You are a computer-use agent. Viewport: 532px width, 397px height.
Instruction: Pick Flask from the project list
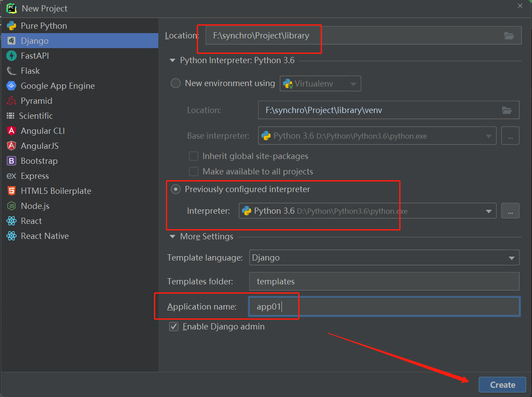pos(79,71)
